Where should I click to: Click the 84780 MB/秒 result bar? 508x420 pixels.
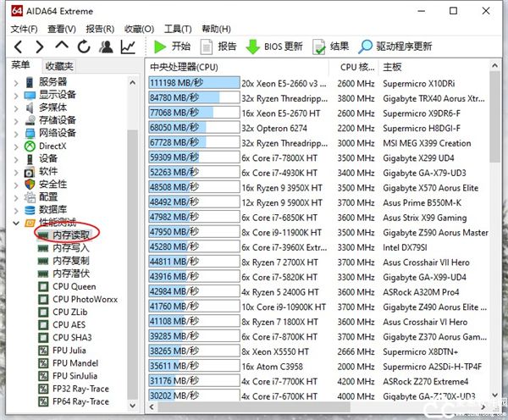pyautogui.click(x=195, y=97)
